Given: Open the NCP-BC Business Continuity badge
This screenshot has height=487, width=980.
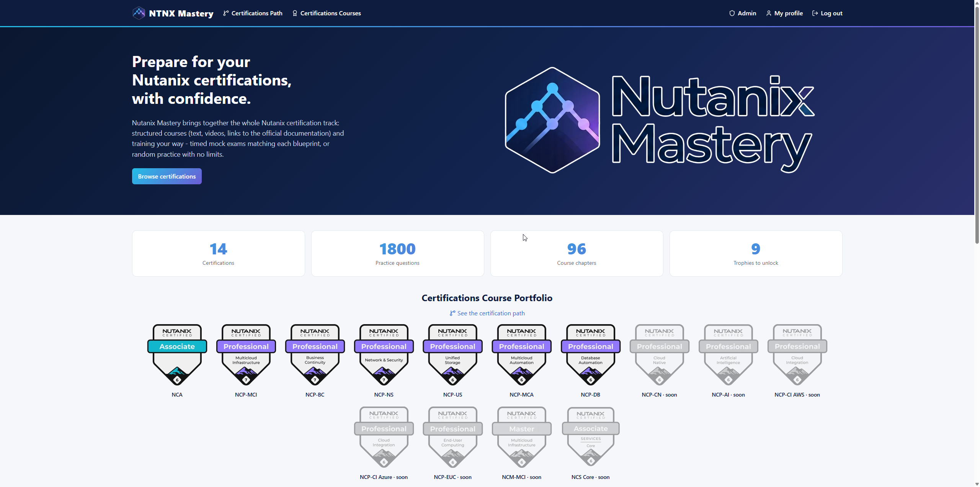Looking at the screenshot, I should pos(315,355).
